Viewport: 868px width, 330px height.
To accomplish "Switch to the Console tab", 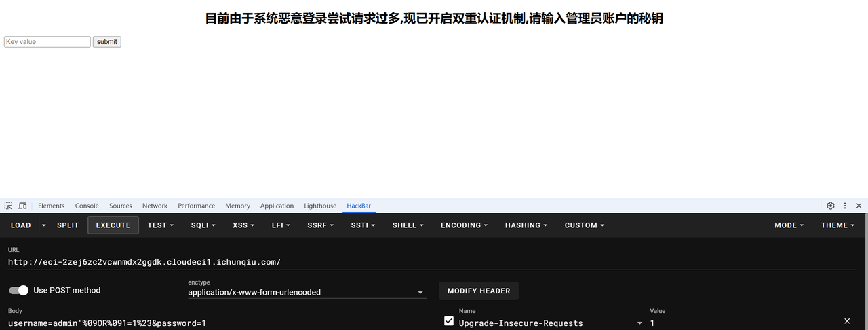I will point(87,206).
